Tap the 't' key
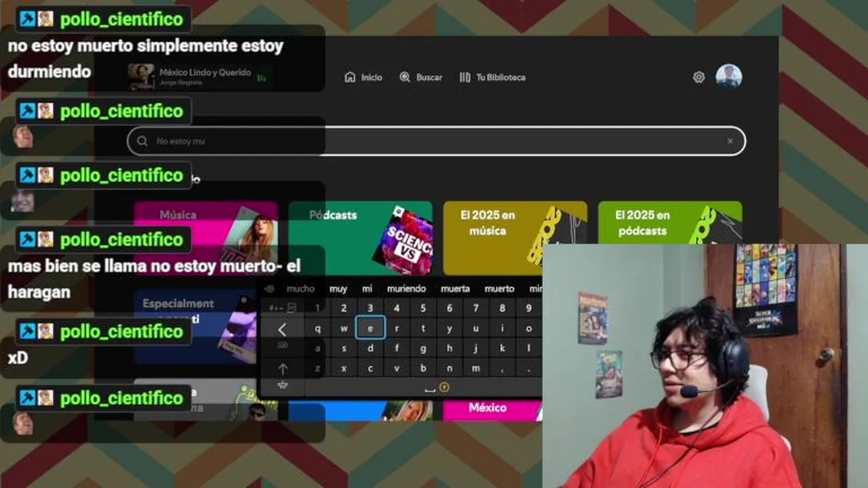Screen dimensions: 868x488 423,329
